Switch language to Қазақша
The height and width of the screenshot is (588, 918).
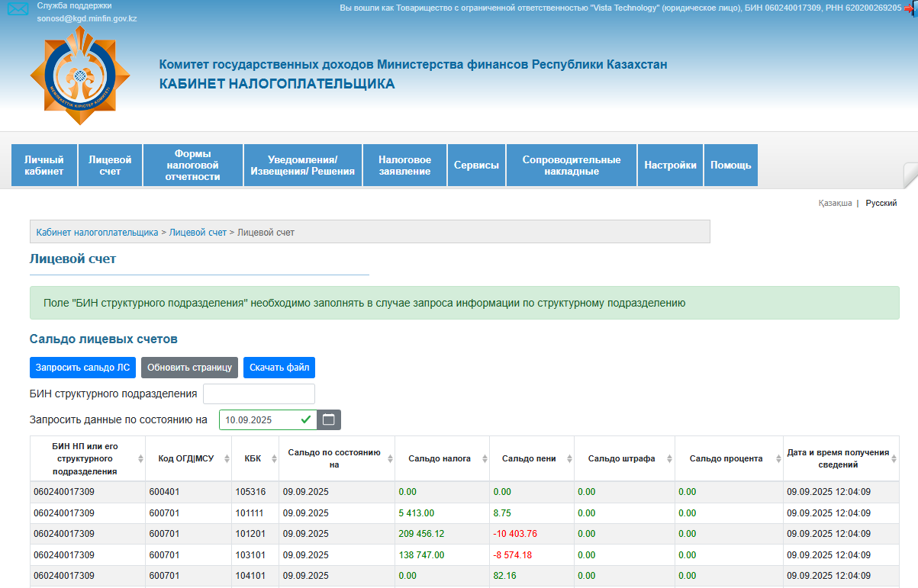[835, 204]
